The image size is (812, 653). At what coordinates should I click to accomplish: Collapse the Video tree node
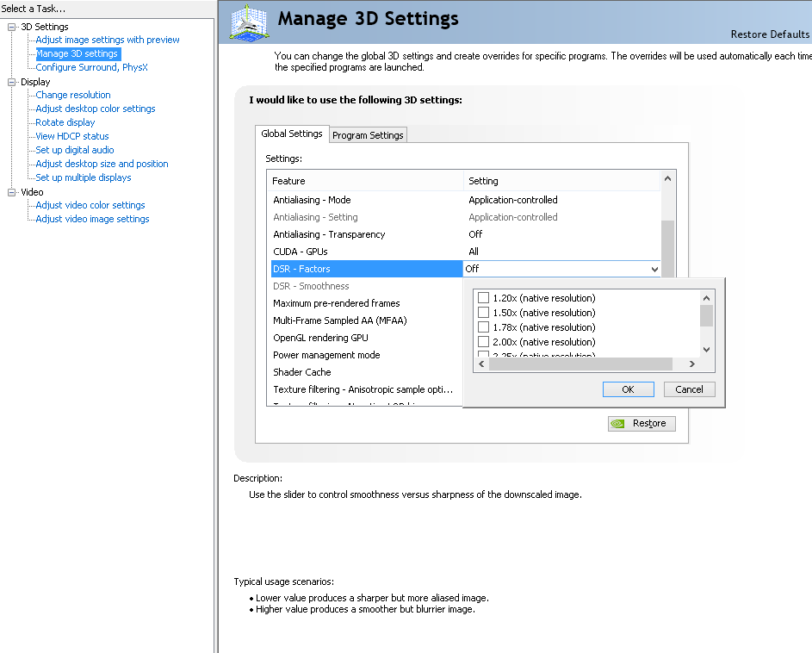[x=11, y=192]
